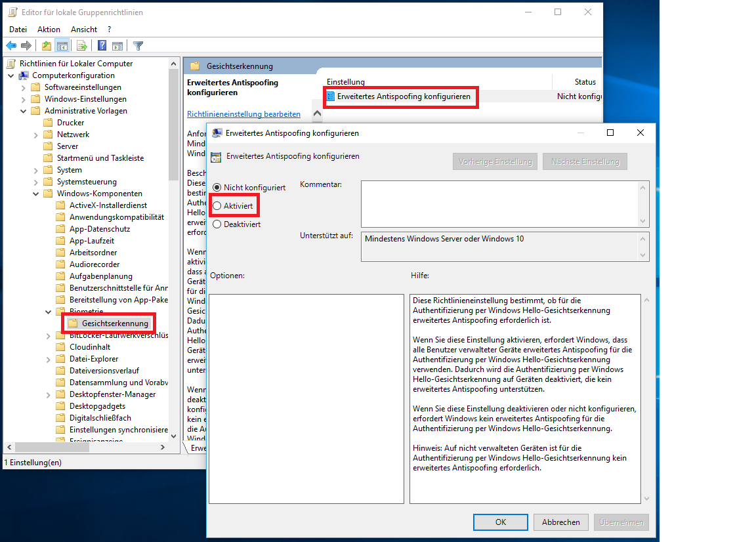
Task: Click the Back arrow toolbar icon
Action: (11, 46)
